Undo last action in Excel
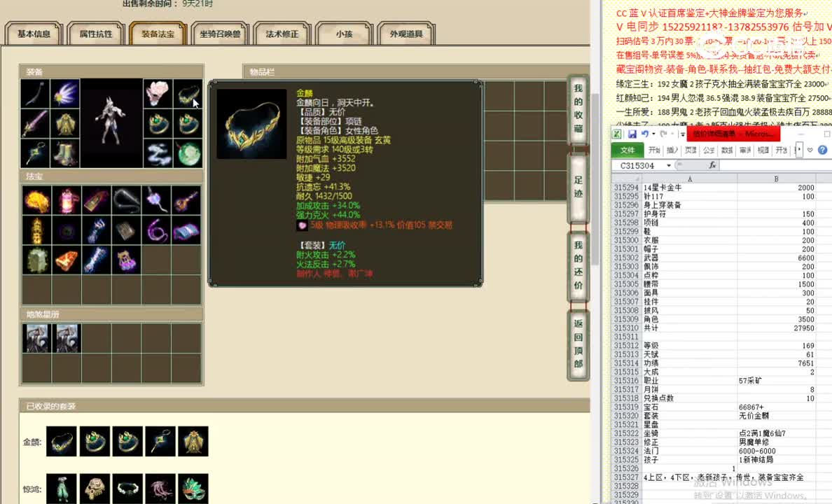 point(644,134)
